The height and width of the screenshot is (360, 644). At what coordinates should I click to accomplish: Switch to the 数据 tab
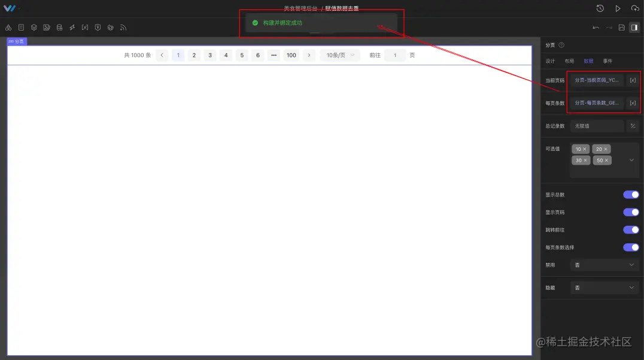click(x=588, y=61)
